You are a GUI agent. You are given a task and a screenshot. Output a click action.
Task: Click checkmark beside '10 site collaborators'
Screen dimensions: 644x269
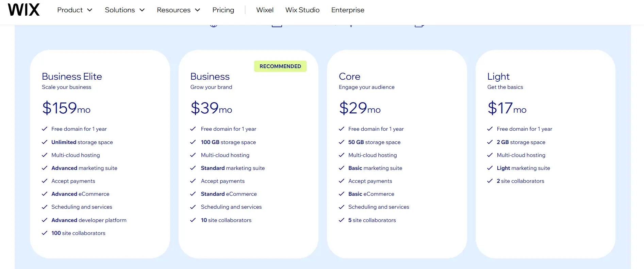(193, 220)
